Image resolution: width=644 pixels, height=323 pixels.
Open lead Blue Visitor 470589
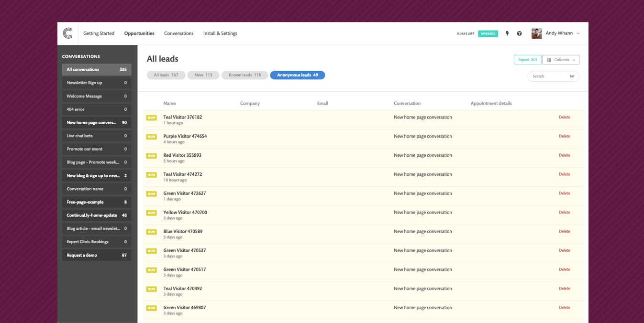pyautogui.click(x=183, y=231)
